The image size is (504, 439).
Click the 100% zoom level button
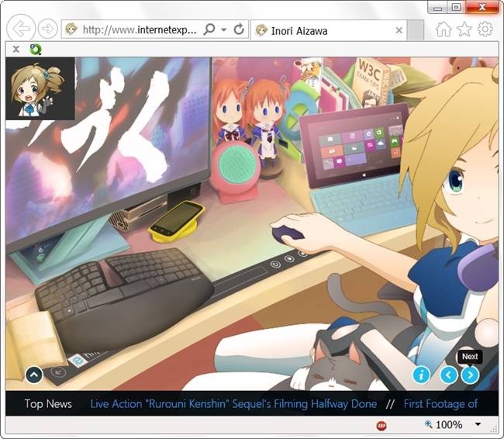[x=444, y=425]
